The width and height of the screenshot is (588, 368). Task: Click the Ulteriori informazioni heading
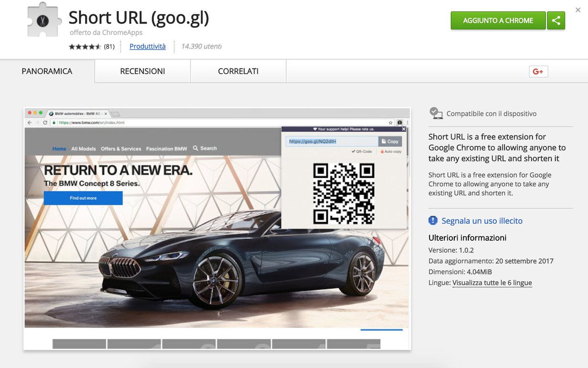pyautogui.click(x=467, y=238)
